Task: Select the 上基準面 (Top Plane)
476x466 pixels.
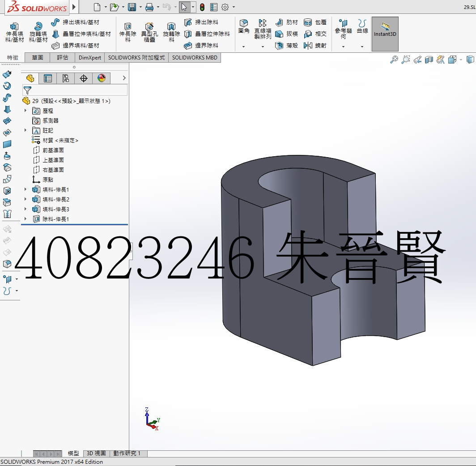Action: tap(48, 160)
